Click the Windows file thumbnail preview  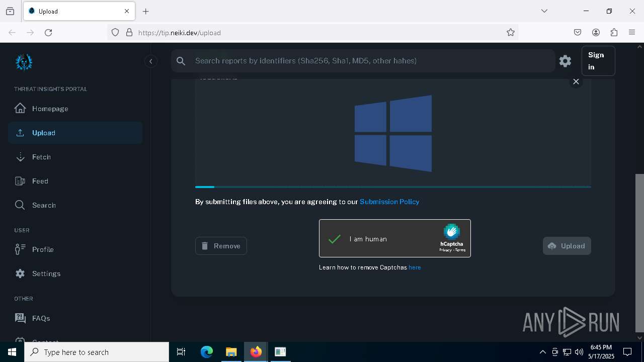[x=393, y=133]
